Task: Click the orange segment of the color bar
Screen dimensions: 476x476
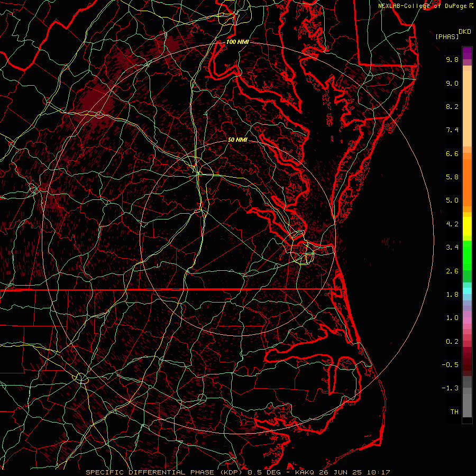Action: (467, 182)
